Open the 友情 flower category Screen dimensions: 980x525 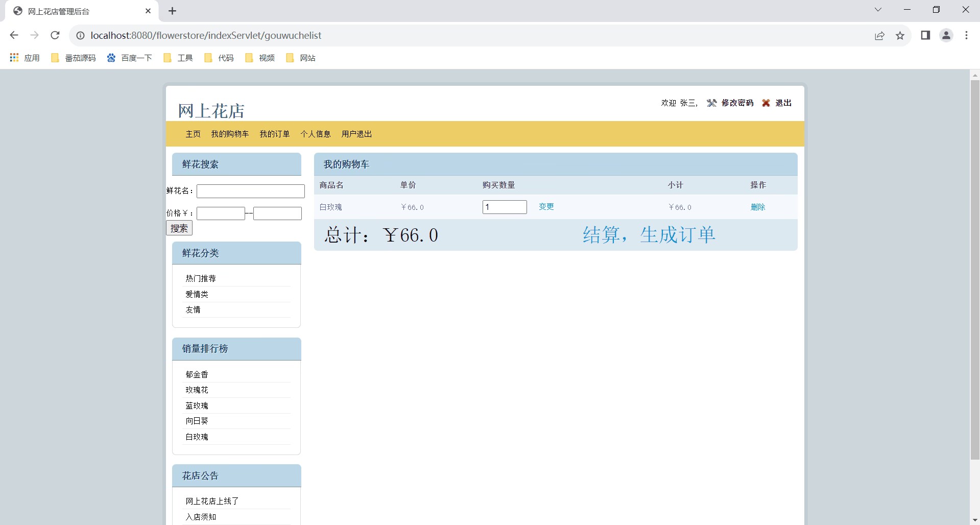tap(193, 309)
